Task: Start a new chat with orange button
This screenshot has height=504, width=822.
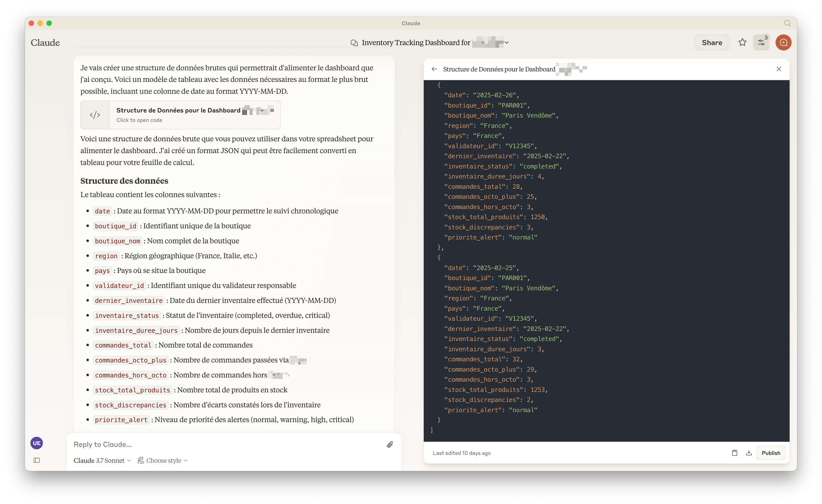Action: 783,42
